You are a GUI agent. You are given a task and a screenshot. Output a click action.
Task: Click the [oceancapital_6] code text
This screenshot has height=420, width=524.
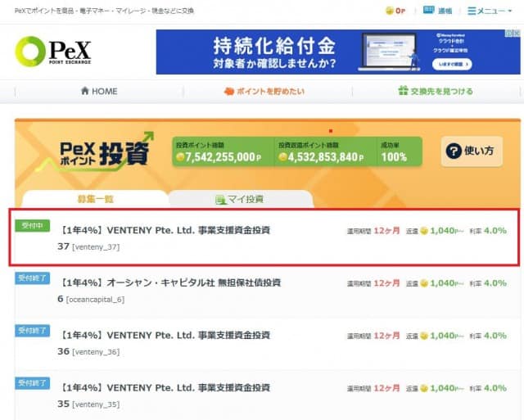coord(95,300)
